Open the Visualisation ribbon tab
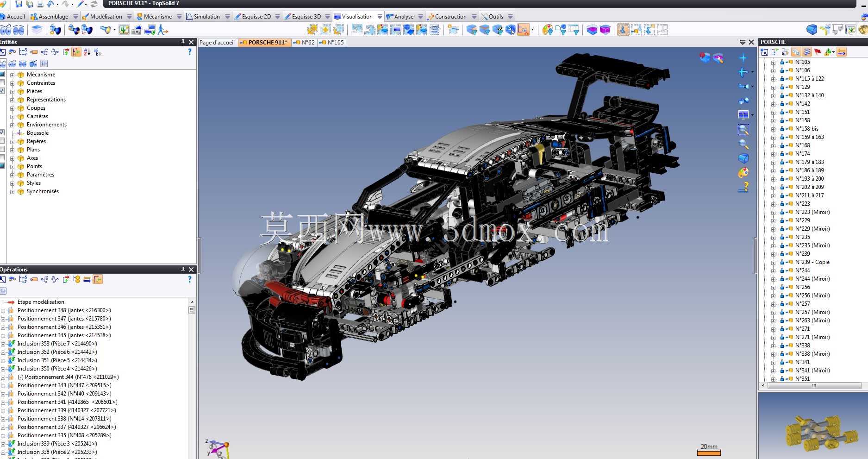The width and height of the screenshot is (868, 459). 357,17
